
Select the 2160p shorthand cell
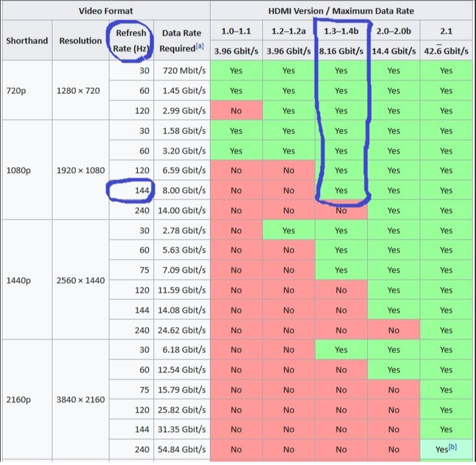[27, 400]
